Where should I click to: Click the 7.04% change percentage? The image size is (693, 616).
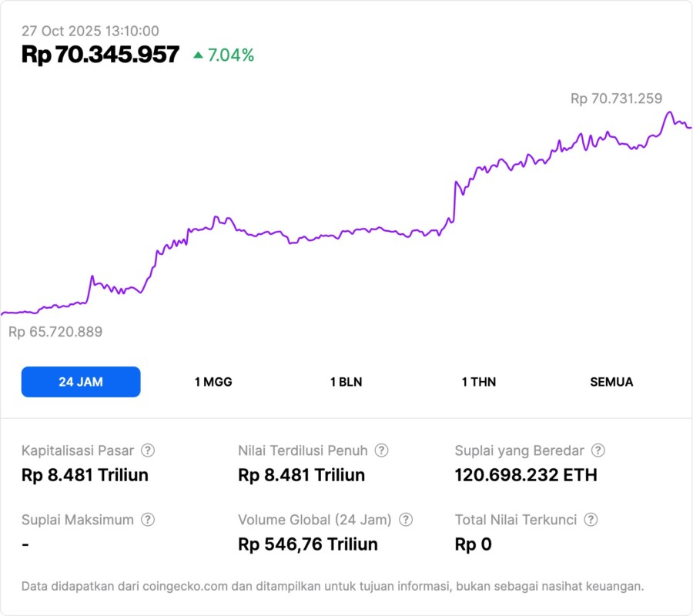pos(231,55)
